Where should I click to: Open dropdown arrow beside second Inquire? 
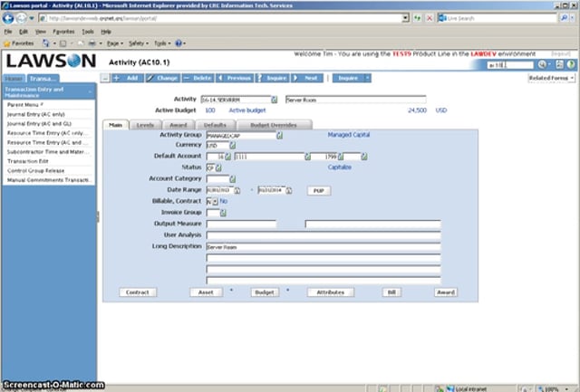(367, 78)
